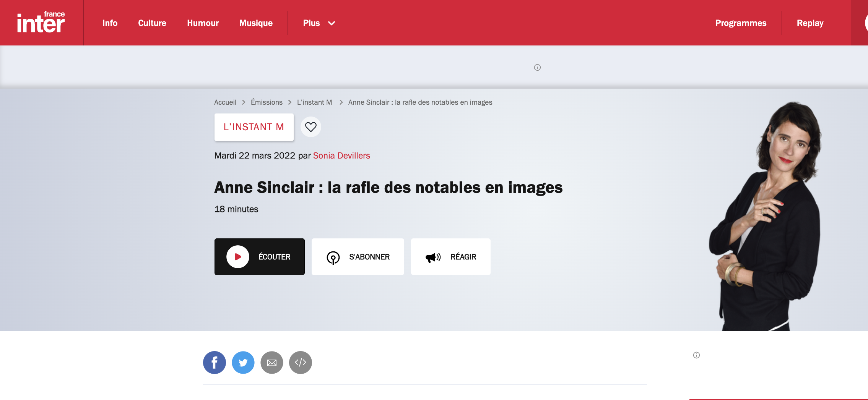Open the Musique section
This screenshot has height=400, width=868.
[x=256, y=23]
